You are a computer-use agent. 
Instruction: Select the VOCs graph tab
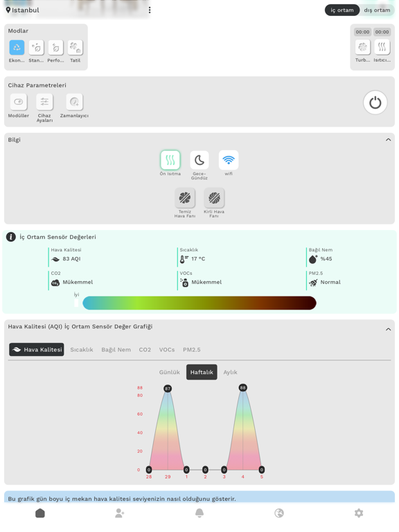tap(167, 350)
